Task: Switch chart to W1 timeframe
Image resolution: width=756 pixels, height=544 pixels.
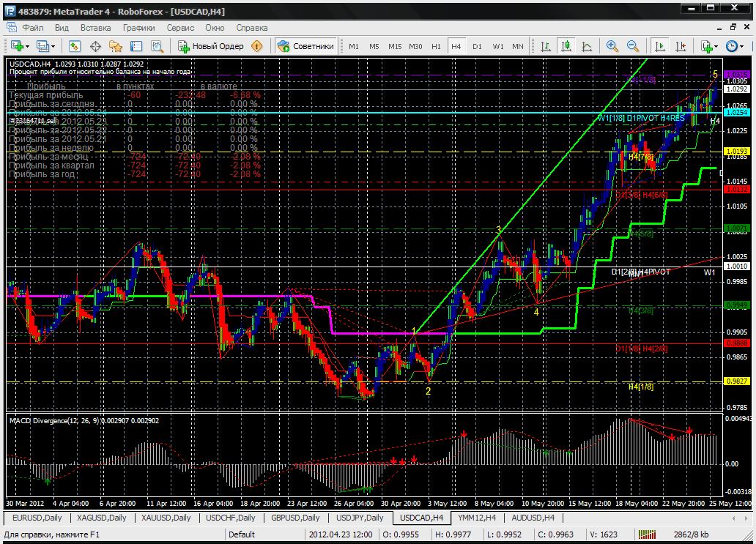Action: coord(498,47)
